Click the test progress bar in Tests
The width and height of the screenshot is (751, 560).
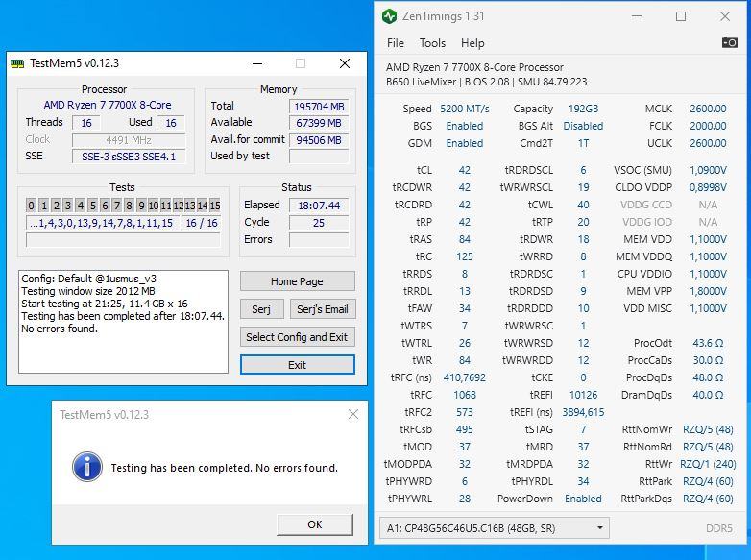[123, 240]
